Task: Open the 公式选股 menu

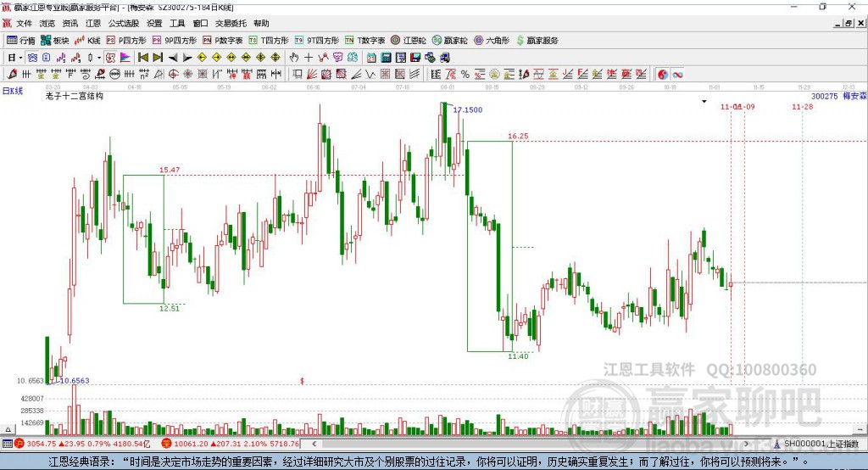Action: (x=123, y=24)
